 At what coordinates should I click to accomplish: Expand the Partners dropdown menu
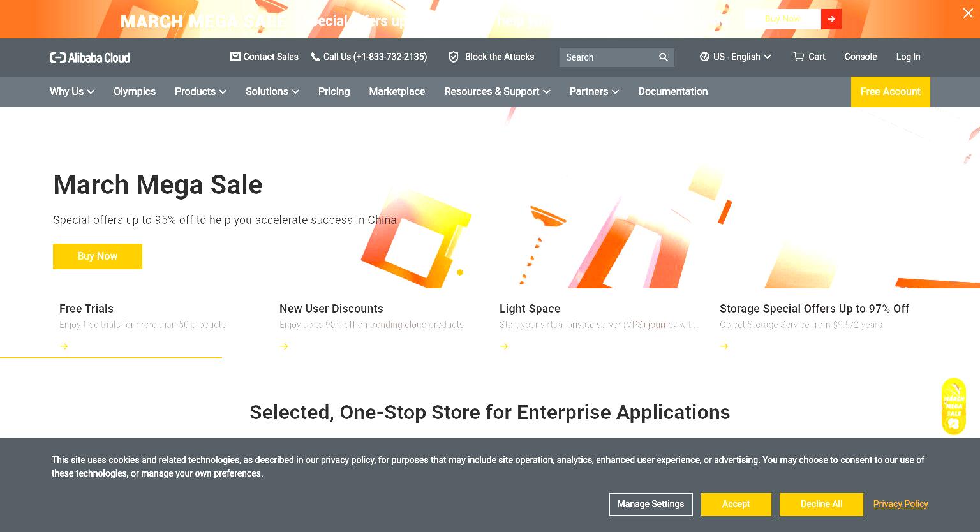tap(594, 92)
